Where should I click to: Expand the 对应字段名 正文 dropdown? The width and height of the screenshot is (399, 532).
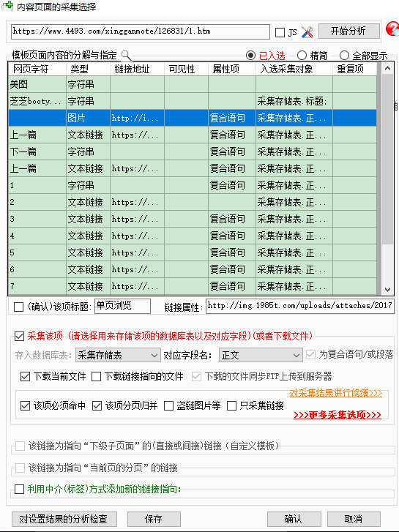point(261,355)
